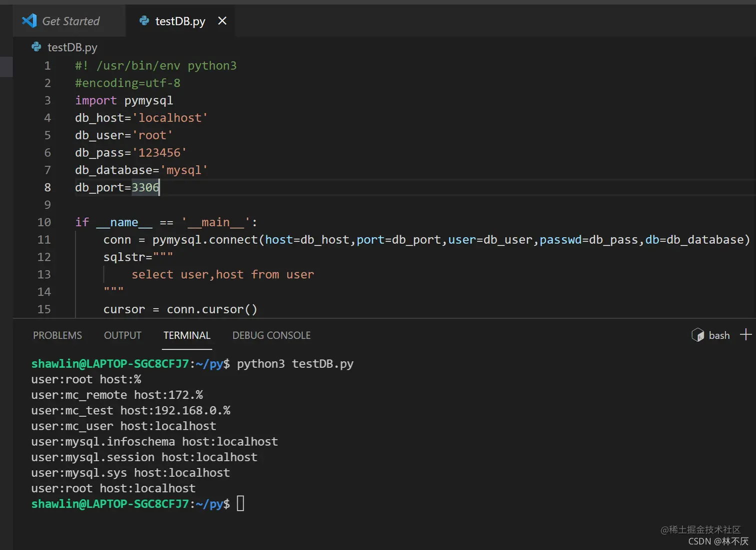Click the 'python3 testDB.py' terminal command
Viewport: 756px width, 550px height.
pyautogui.click(x=295, y=364)
